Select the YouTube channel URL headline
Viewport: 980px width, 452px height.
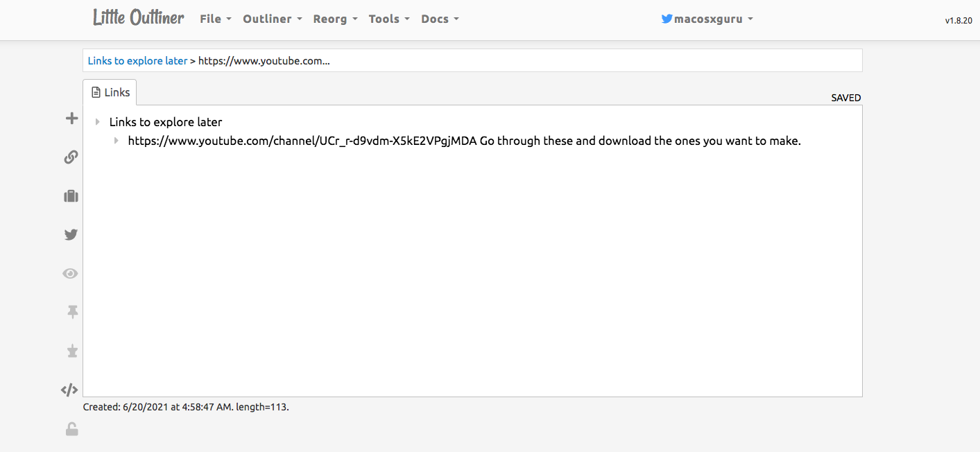coord(465,141)
